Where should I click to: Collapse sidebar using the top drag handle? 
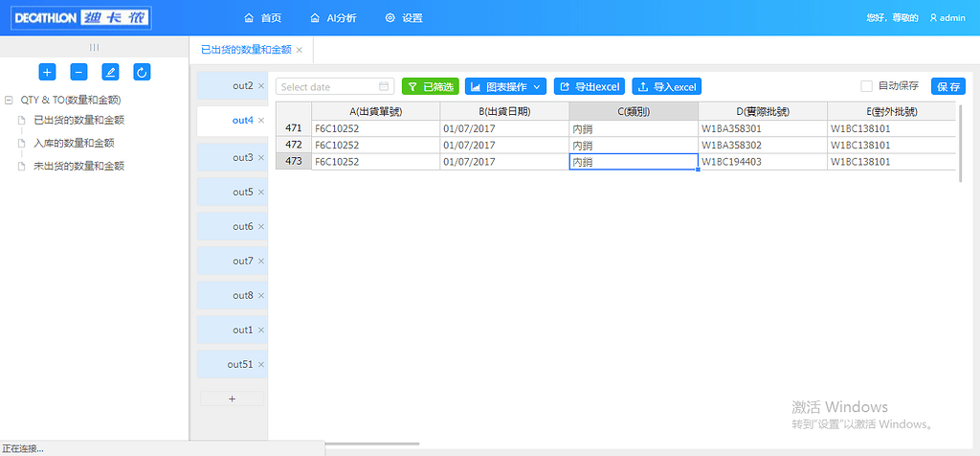point(94,47)
